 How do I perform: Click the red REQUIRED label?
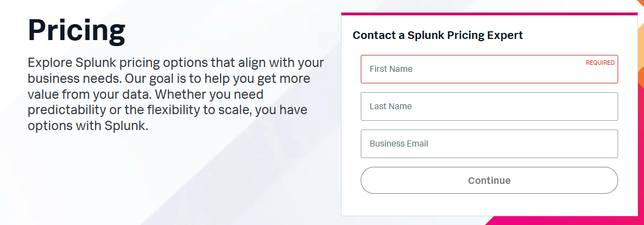[600, 63]
